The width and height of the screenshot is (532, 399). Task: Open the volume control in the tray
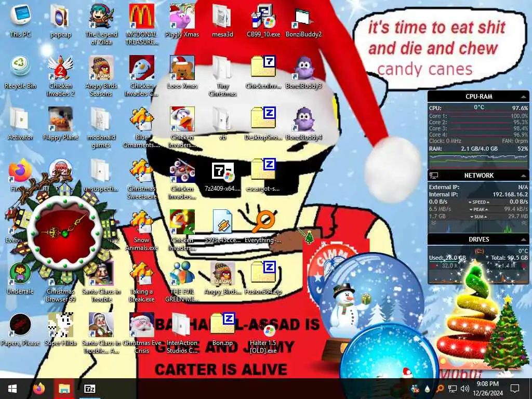(x=465, y=389)
